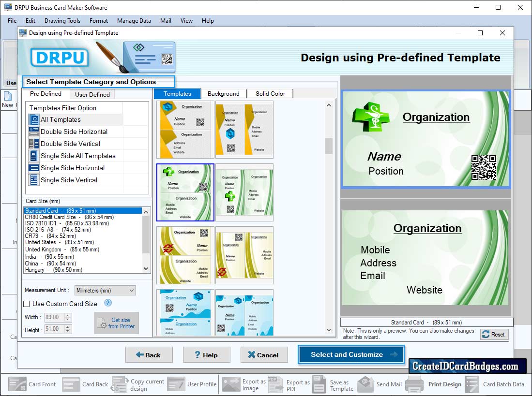Select the green medical cross vertical template
532x396 pixels.
point(244,192)
